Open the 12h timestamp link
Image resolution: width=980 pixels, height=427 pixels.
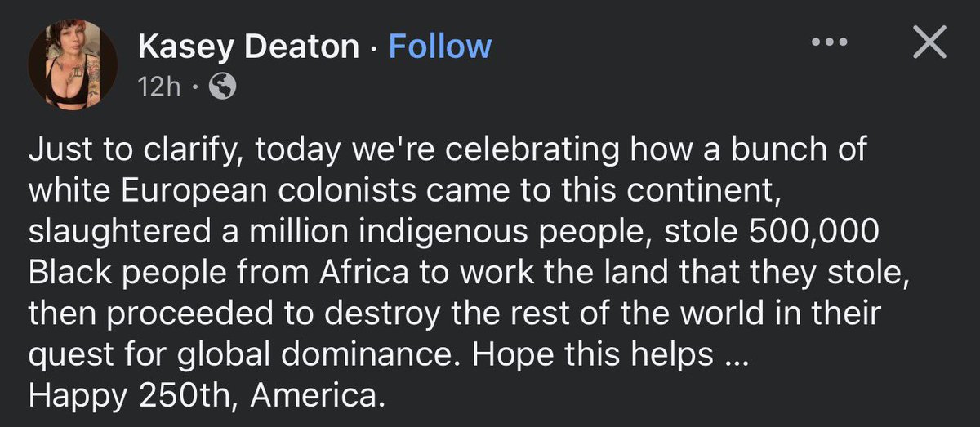click(x=159, y=87)
